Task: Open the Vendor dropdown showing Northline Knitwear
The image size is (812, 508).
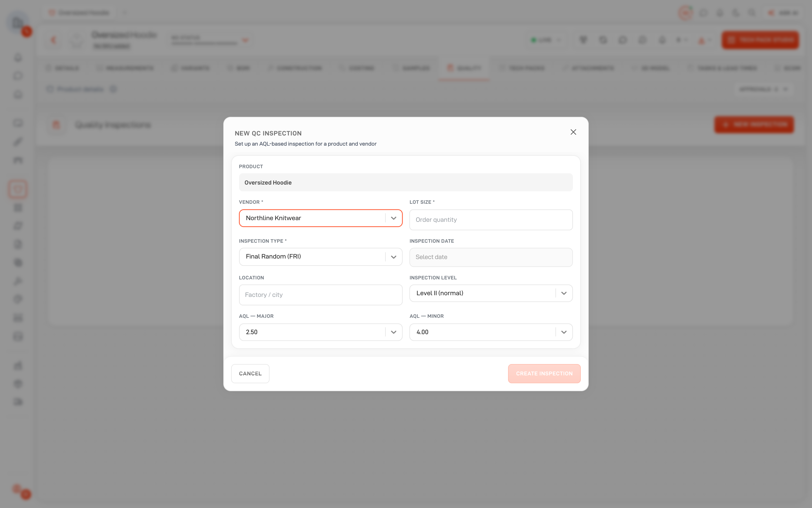Action: coord(321,218)
